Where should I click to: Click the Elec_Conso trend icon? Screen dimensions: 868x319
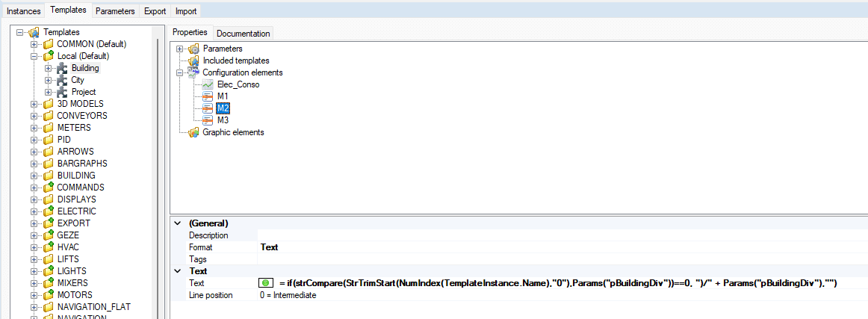(208, 84)
